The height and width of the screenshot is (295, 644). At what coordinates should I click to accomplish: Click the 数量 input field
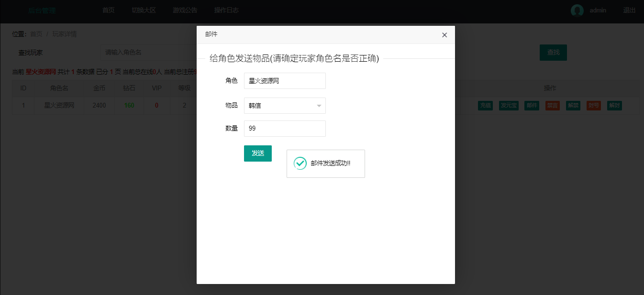pos(285,129)
